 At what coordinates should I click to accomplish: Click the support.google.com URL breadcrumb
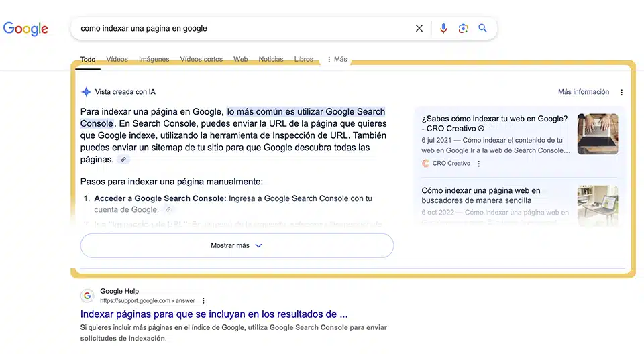point(148,300)
